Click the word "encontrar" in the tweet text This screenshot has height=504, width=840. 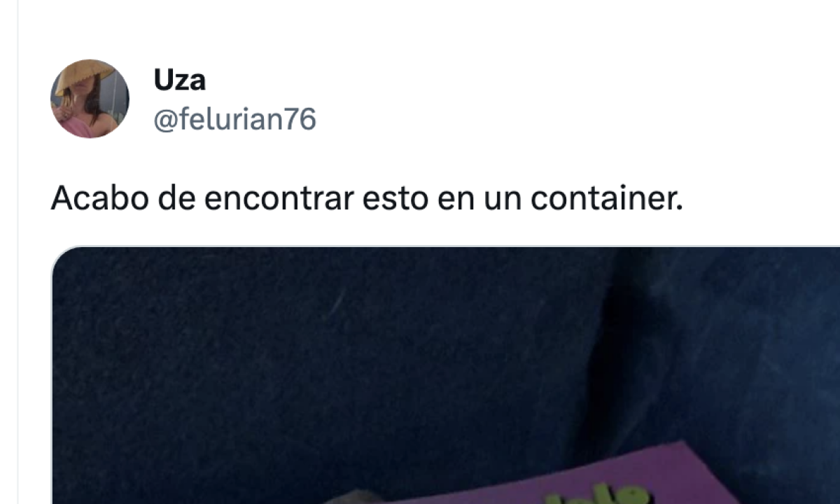click(x=279, y=200)
